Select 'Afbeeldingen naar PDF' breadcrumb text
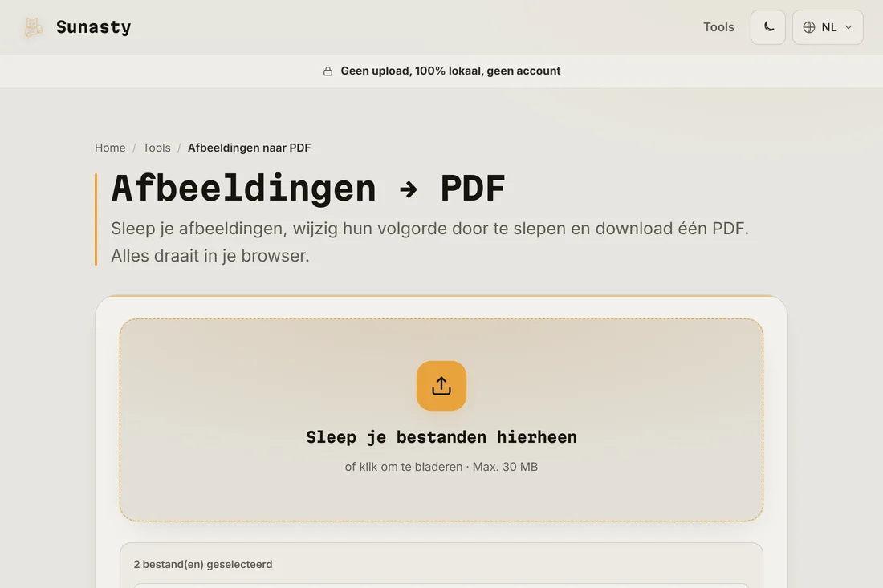Image resolution: width=883 pixels, height=588 pixels. click(249, 148)
